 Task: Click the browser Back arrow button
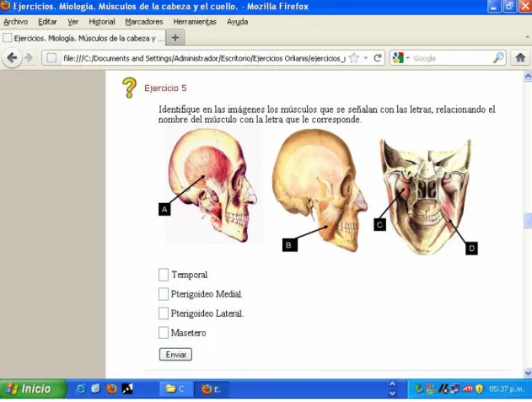click(12, 58)
